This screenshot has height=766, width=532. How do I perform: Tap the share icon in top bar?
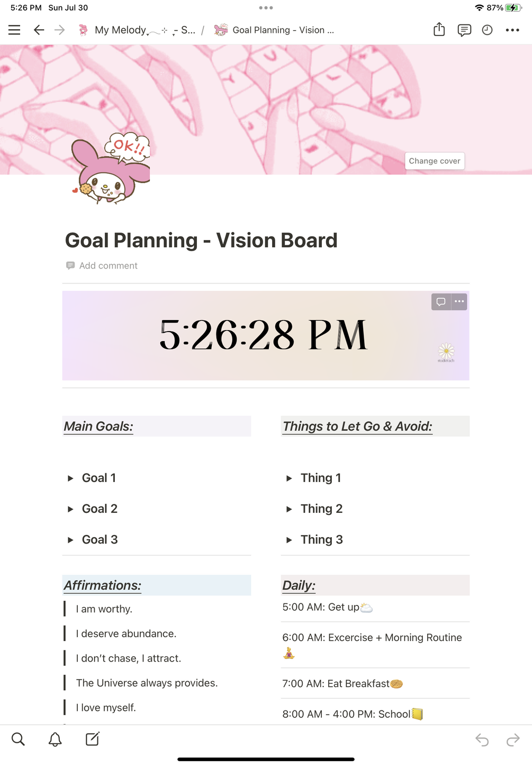(x=439, y=30)
